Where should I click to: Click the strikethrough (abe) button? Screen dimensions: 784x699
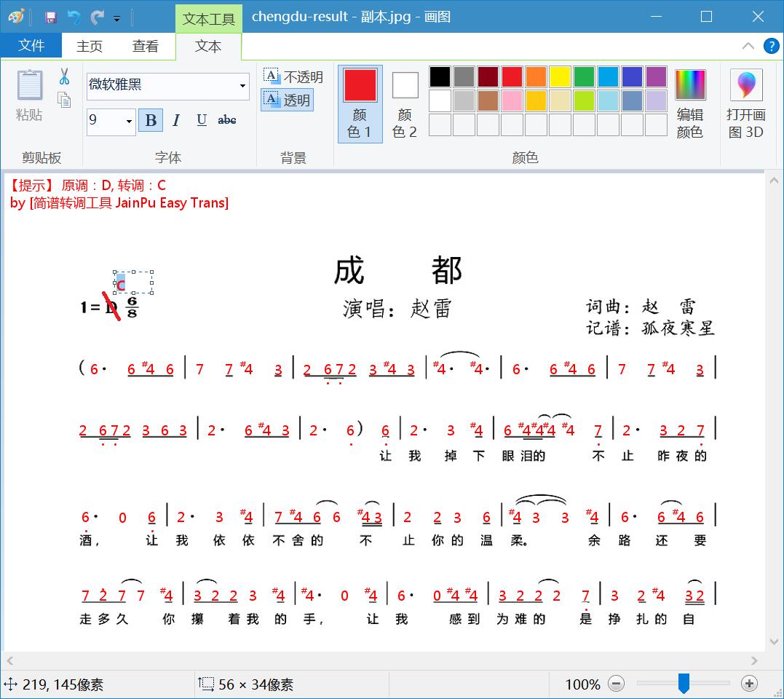(x=226, y=120)
